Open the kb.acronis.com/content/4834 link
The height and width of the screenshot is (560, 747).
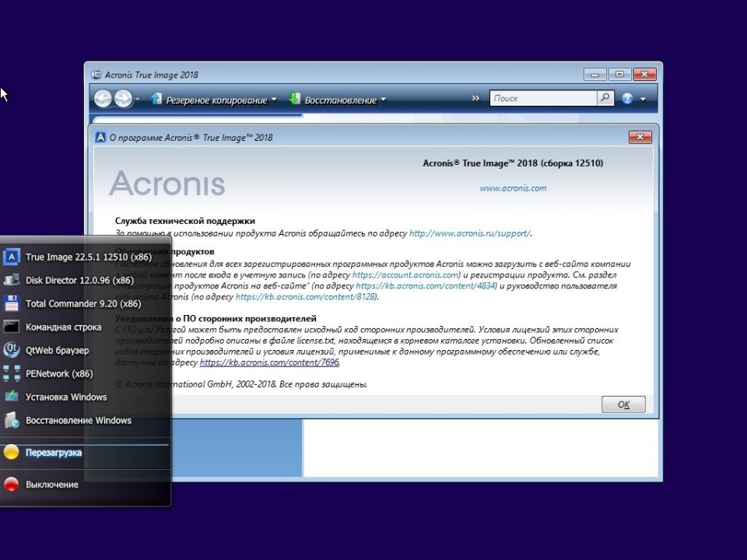(x=426, y=285)
